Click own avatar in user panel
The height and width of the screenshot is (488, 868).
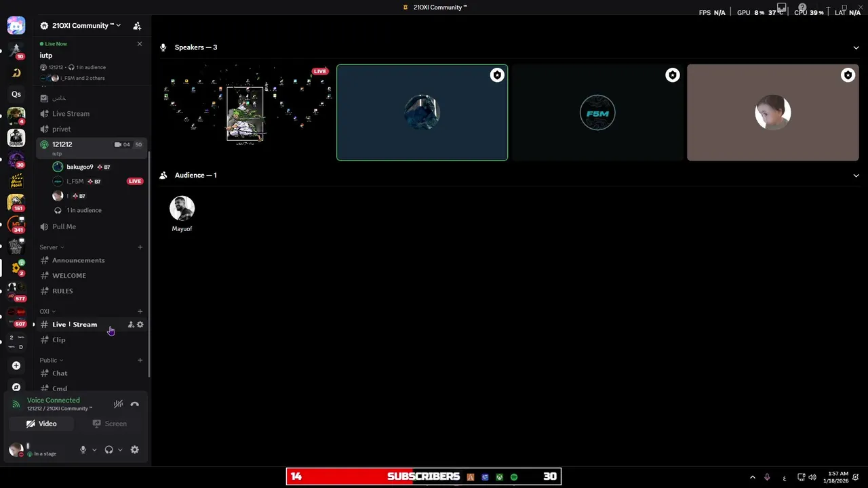(x=16, y=450)
